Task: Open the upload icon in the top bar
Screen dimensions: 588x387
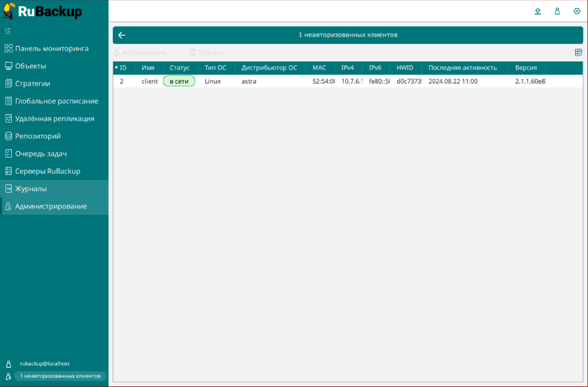Action: tap(538, 11)
